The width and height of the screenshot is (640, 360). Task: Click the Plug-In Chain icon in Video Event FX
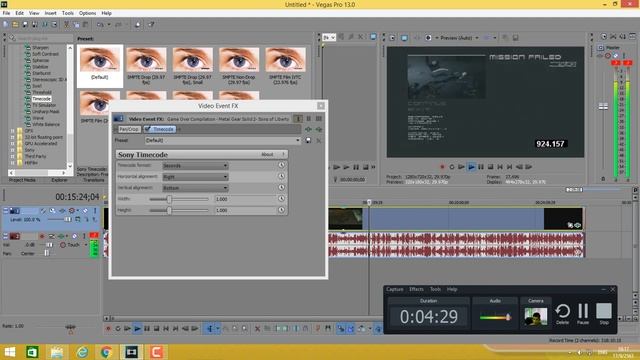[309, 129]
